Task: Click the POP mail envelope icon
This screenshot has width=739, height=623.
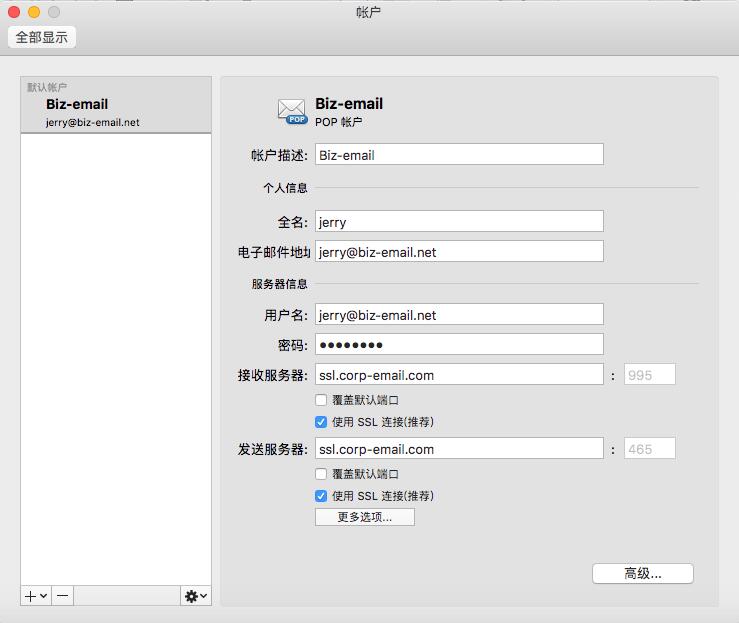Action: tap(292, 111)
